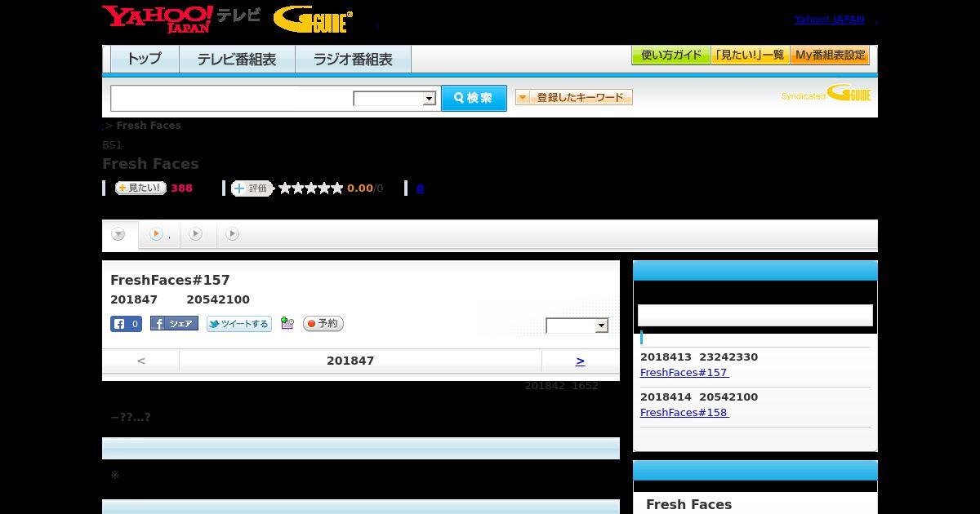Select the tab with orange play icon
This screenshot has width=980, height=514.
(x=159, y=235)
